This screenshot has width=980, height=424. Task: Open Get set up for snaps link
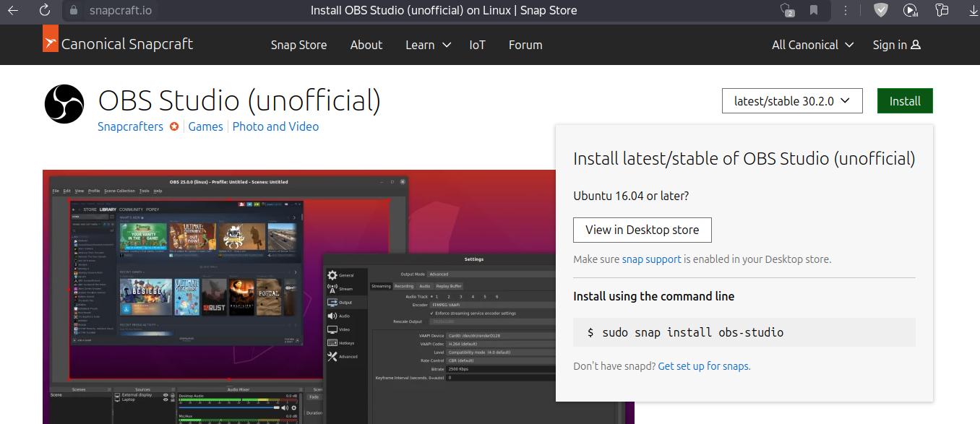point(704,366)
